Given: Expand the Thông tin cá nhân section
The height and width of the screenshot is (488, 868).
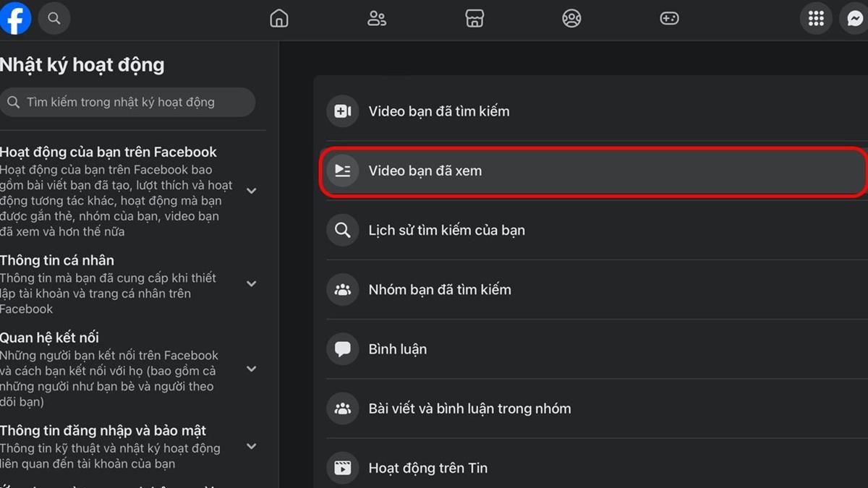Looking at the screenshot, I should point(252,283).
